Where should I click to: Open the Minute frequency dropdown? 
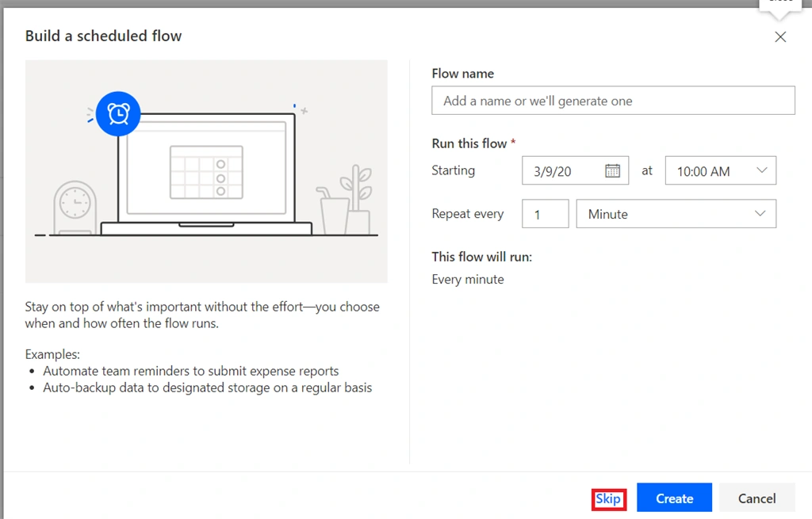click(x=676, y=214)
